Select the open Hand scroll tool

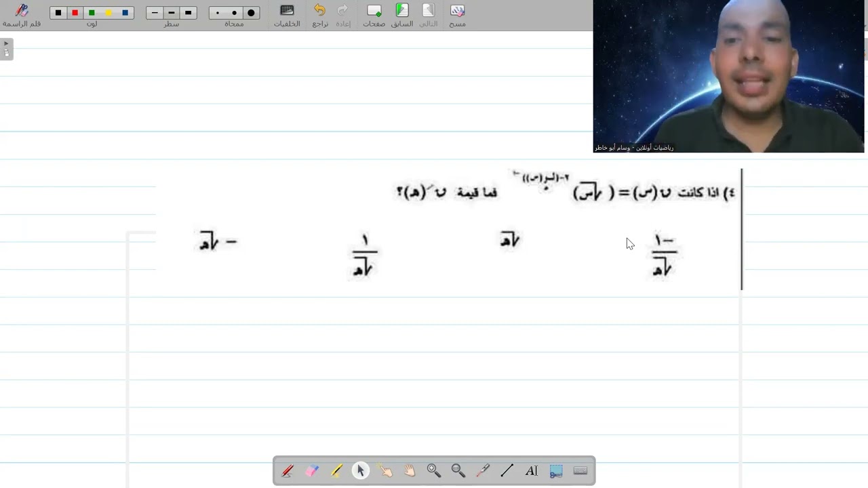410,470
